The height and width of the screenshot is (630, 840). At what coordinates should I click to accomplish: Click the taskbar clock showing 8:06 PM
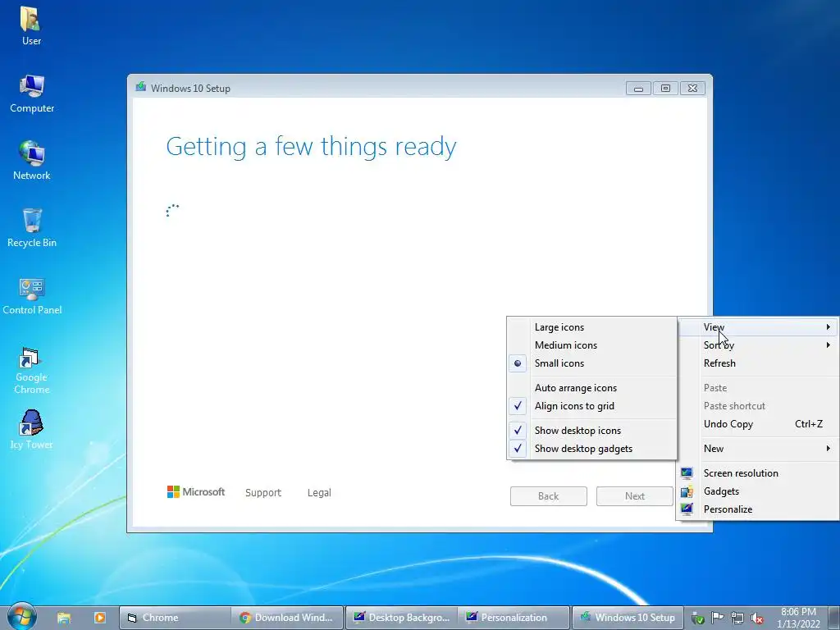[798, 618]
